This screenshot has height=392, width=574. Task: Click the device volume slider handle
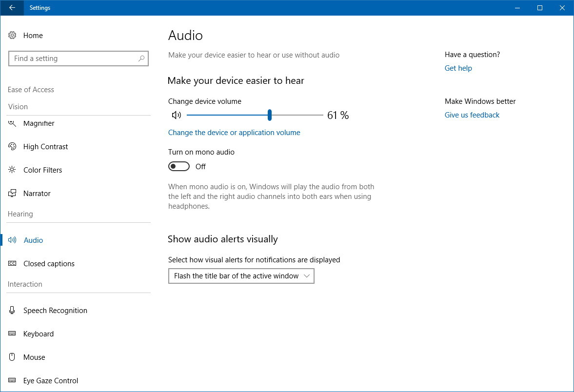269,115
